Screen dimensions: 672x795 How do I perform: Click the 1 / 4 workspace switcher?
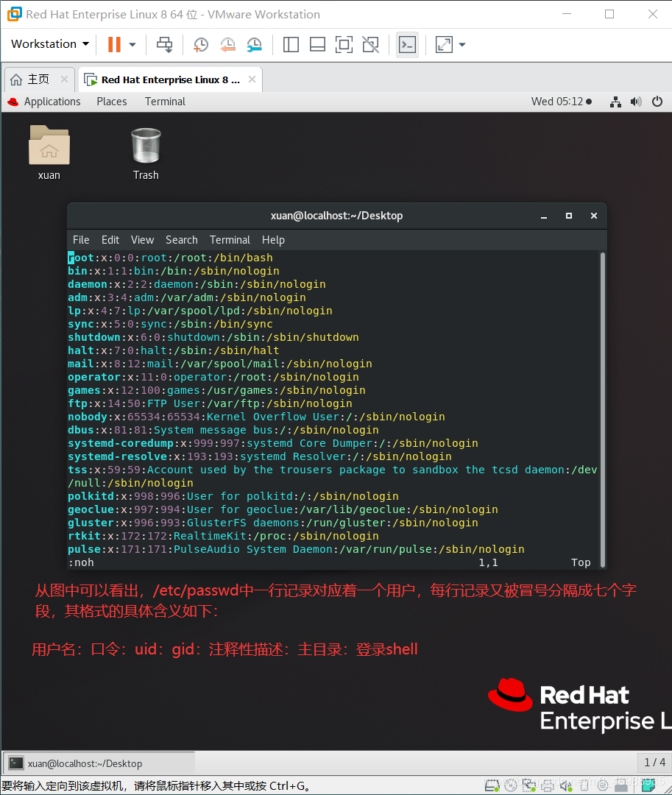pyautogui.click(x=654, y=762)
